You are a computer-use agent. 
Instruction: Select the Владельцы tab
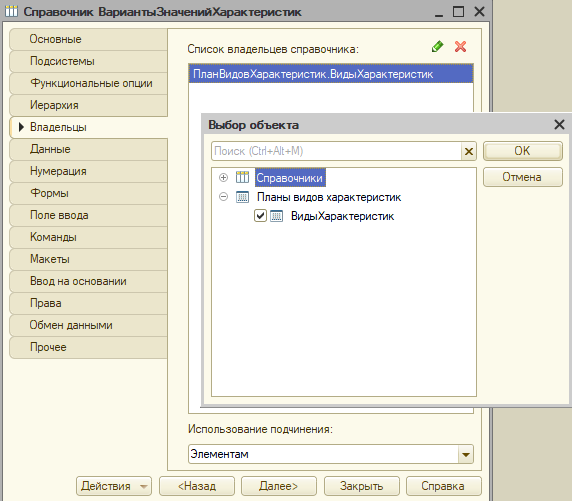click(x=89, y=127)
